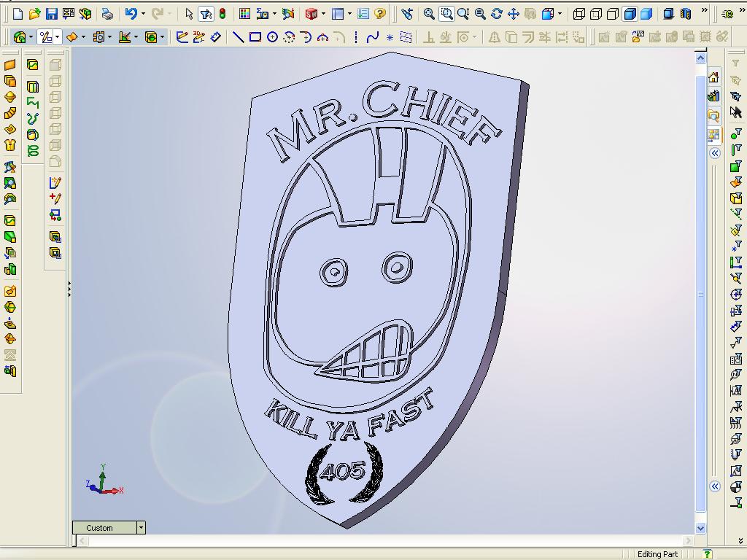Select the Spline sketch tool
Image resolution: width=747 pixels, height=560 pixels.
373,36
